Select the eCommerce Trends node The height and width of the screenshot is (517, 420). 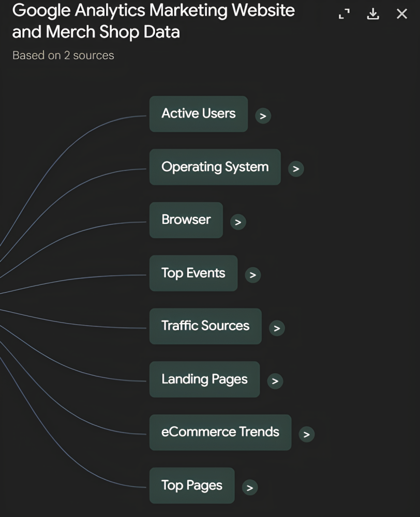pos(220,433)
